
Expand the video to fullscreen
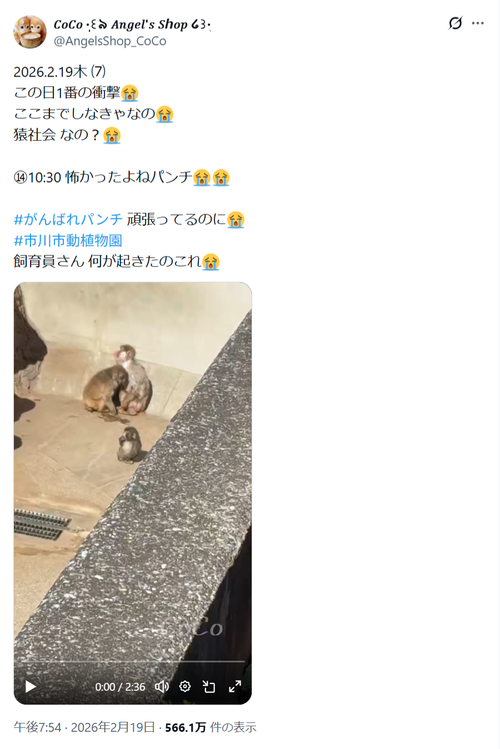point(234,686)
